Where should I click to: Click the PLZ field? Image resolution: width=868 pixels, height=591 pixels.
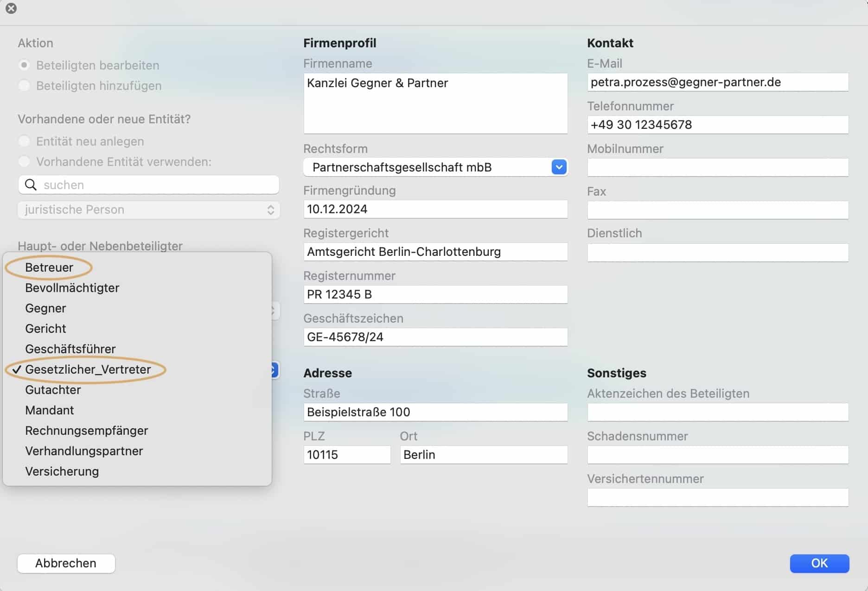click(347, 455)
